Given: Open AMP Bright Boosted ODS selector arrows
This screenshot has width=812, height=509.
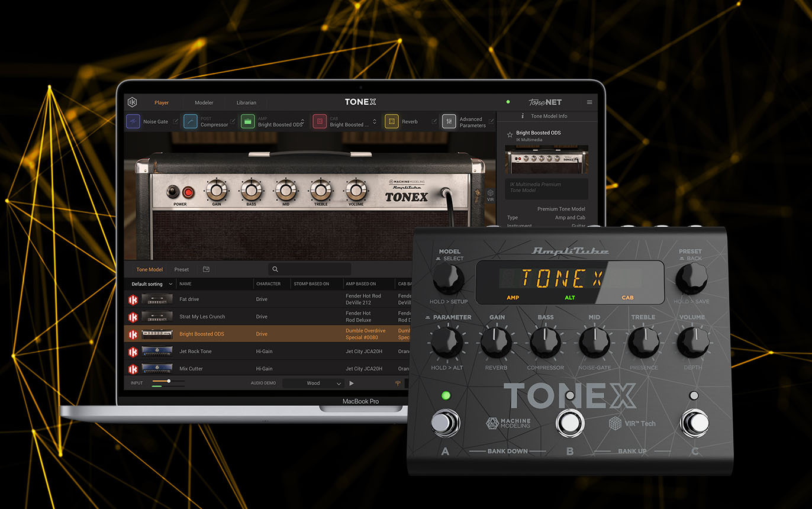Looking at the screenshot, I should [303, 121].
